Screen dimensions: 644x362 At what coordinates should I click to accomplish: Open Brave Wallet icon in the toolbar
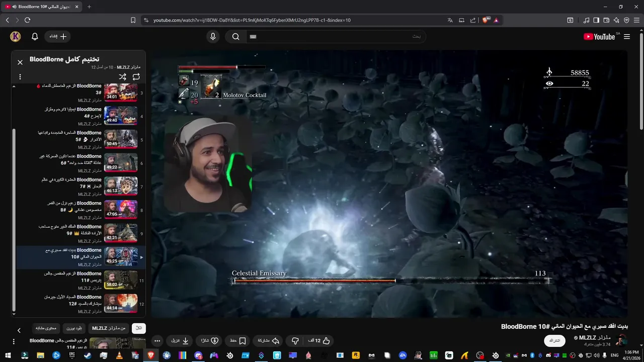(606, 20)
